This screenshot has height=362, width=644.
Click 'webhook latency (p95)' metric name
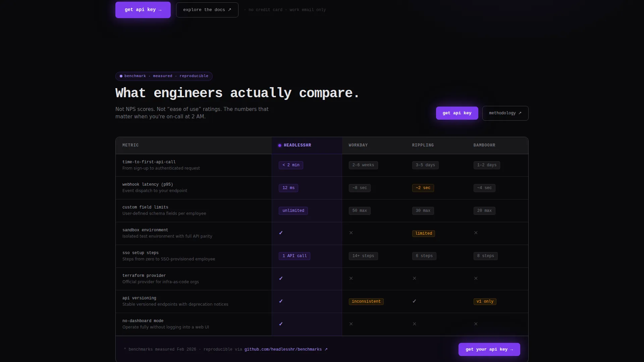click(x=148, y=185)
